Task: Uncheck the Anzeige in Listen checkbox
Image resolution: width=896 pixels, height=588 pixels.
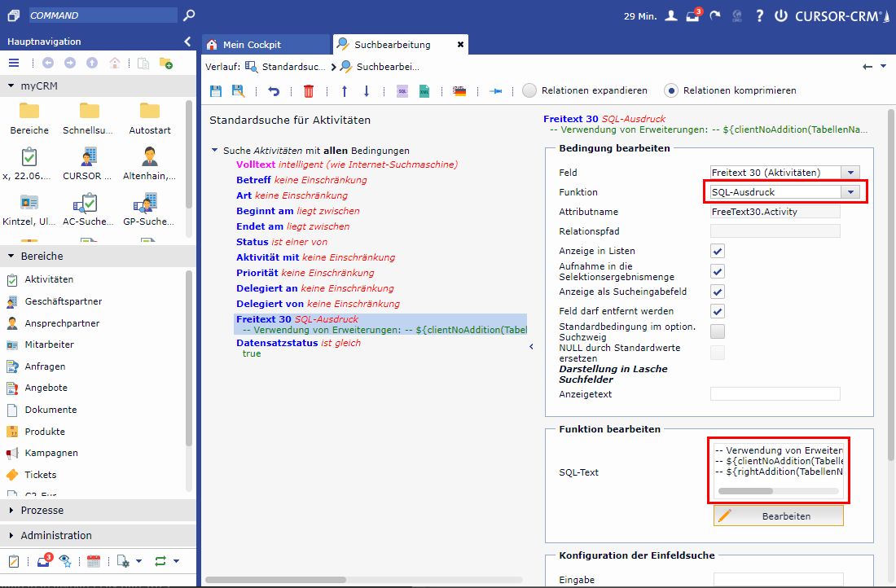Action: tap(718, 252)
